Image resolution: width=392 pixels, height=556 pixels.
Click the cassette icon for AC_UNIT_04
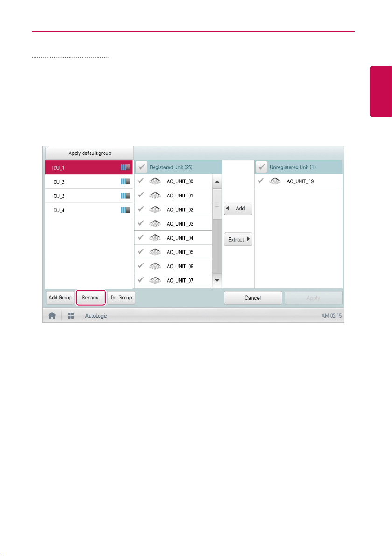pos(155,238)
